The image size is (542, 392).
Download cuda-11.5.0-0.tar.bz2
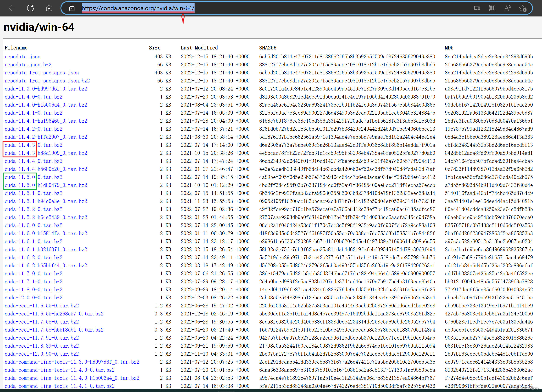click(33, 177)
